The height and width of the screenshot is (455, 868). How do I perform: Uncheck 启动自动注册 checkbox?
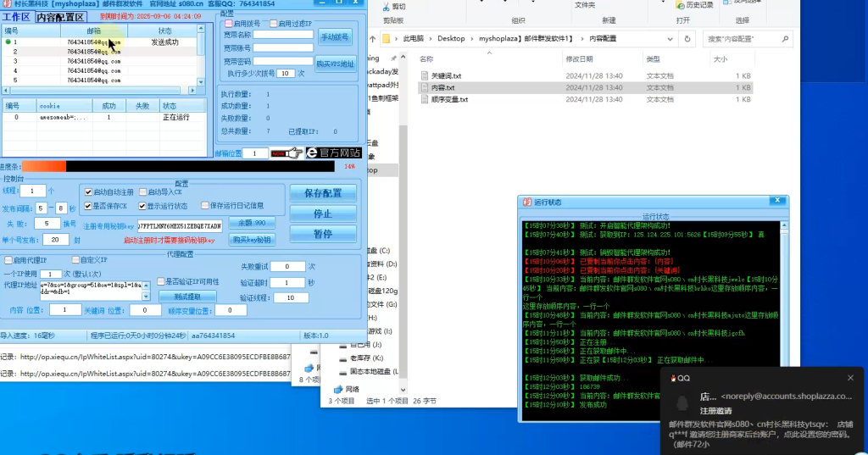[x=88, y=192]
